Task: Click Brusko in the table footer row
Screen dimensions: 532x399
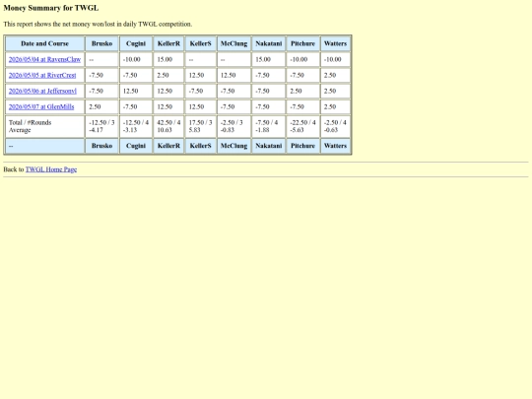Action: pos(101,146)
